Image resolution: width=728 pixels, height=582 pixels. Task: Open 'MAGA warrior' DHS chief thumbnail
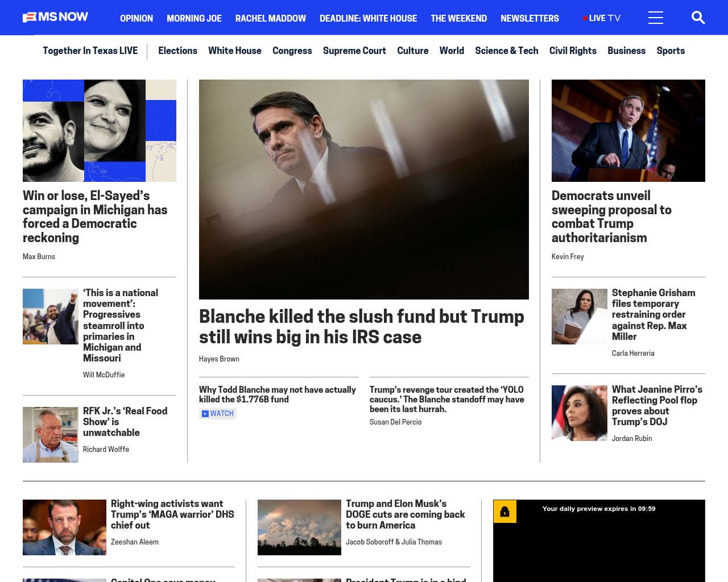click(64, 527)
